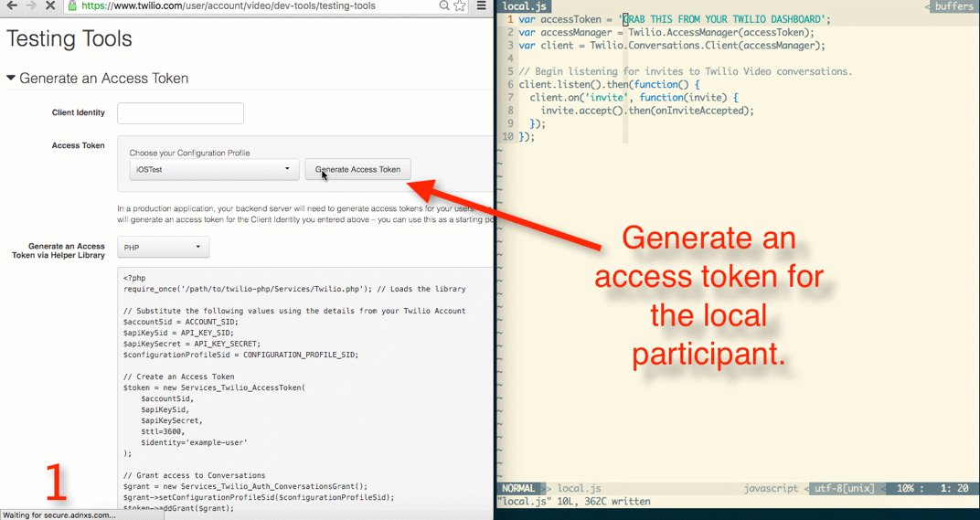Click the Generate Access Token button
The width and height of the screenshot is (980, 520).
pyautogui.click(x=357, y=169)
